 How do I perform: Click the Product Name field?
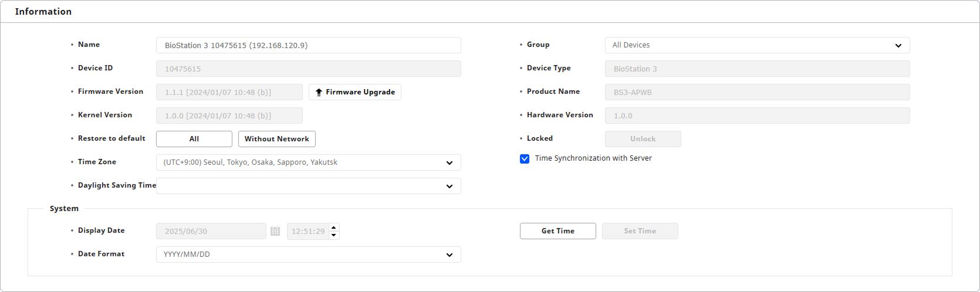point(757,92)
